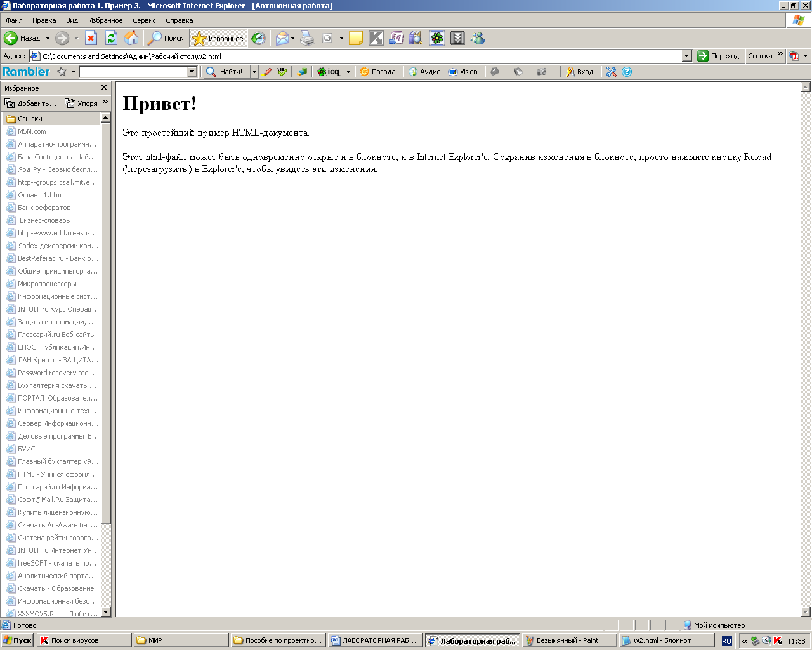Image resolution: width=812 pixels, height=650 pixels.
Task: Click the Найти! search button
Action: click(x=225, y=72)
